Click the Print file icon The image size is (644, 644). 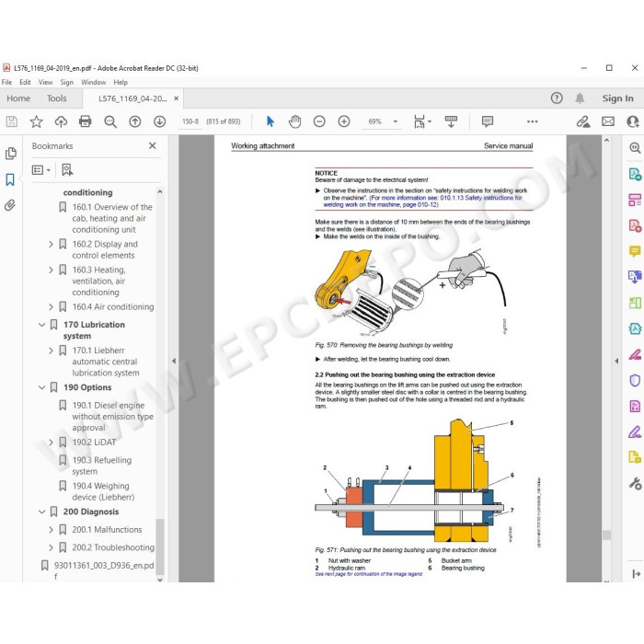pyautogui.click(x=85, y=121)
